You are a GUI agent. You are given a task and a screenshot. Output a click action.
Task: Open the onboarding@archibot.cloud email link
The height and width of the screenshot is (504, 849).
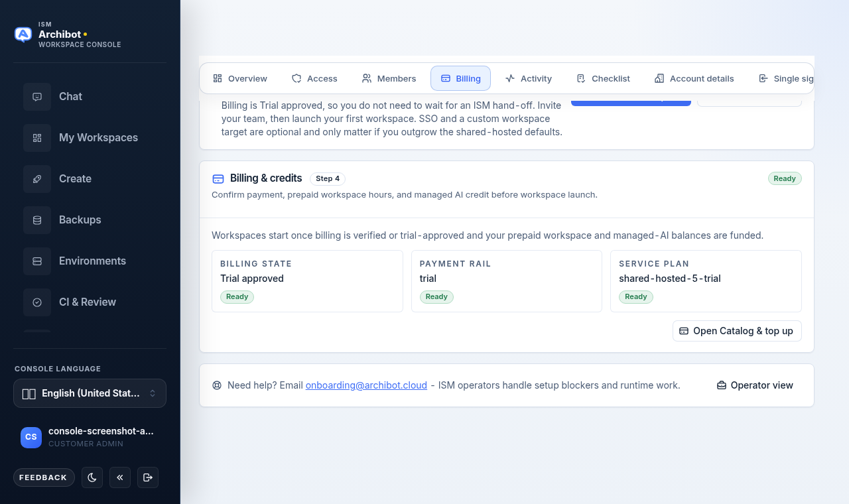pos(366,385)
